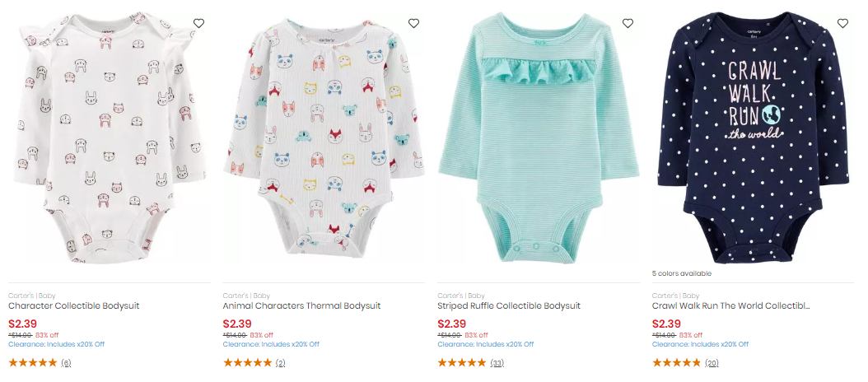Open Animal Characters Thermal Bodysuit title link
868x382 pixels.
[x=301, y=305]
